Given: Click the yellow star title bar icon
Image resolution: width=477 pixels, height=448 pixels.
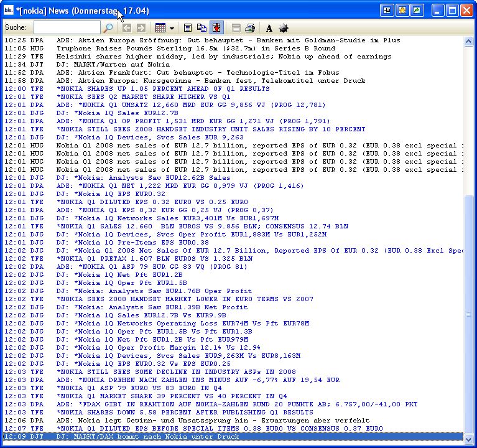Looking at the screenshot, I should 402,11.
